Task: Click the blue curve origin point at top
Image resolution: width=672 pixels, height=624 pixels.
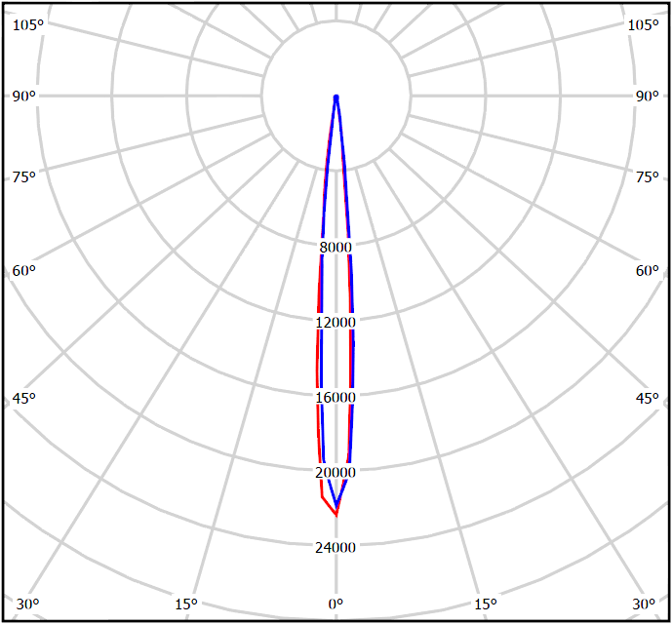Action: click(x=336, y=97)
